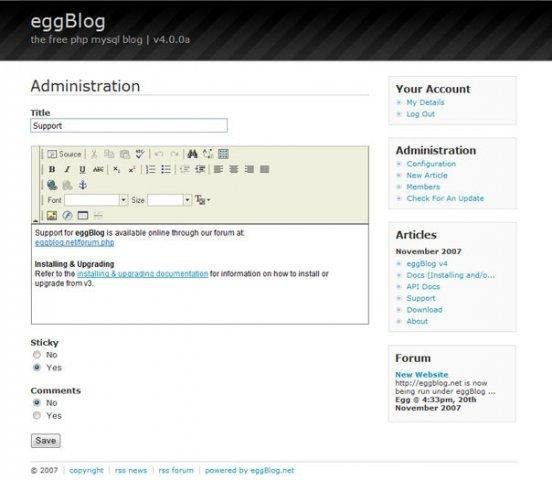Insert a bulleted list

[x=166, y=169]
